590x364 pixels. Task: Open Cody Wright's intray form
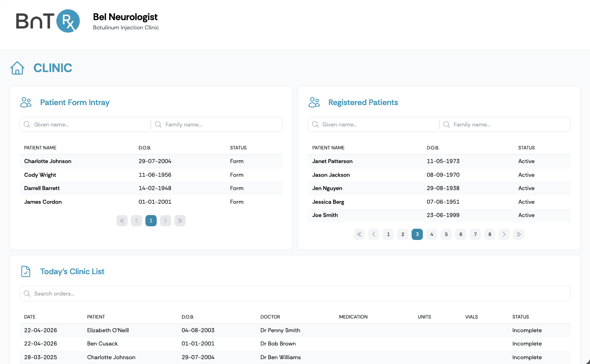click(151, 175)
